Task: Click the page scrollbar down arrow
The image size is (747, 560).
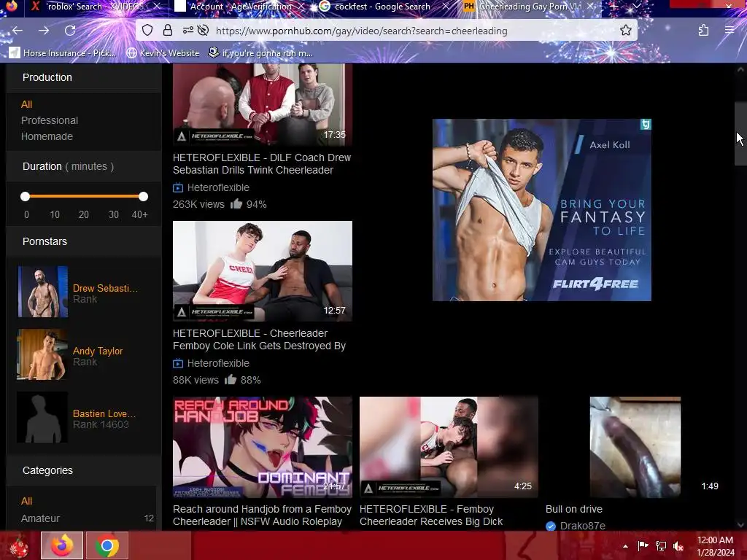Action: click(740, 524)
